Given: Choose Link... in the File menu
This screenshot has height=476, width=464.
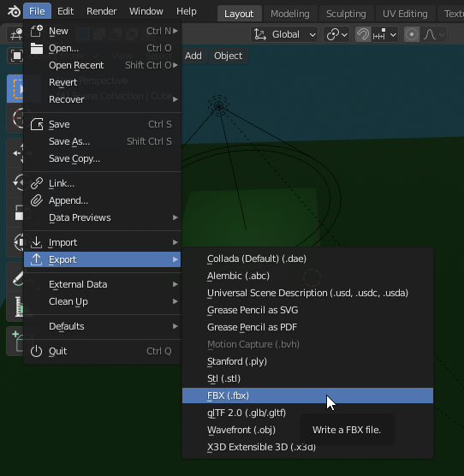Looking at the screenshot, I should pos(102,183).
